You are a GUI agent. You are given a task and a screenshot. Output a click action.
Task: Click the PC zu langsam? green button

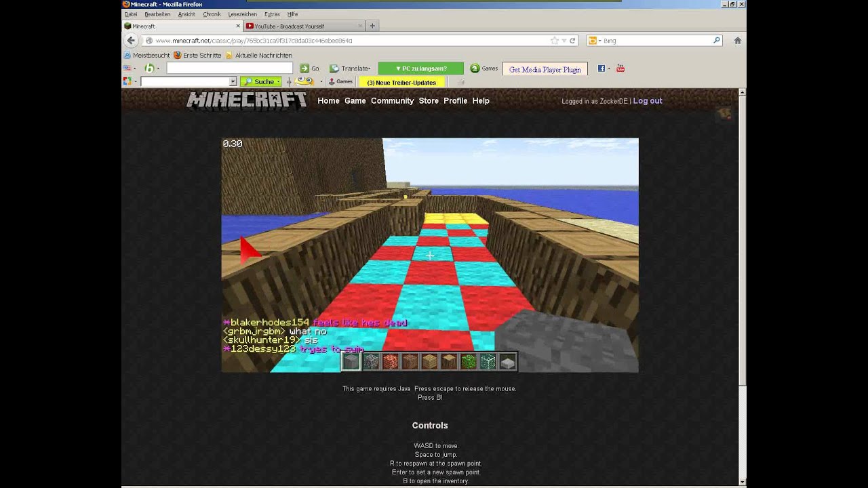click(x=421, y=68)
